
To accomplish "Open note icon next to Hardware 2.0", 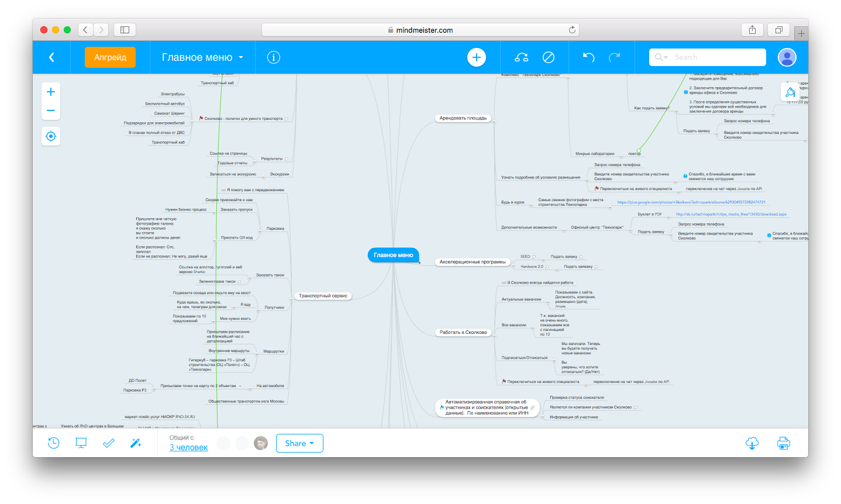I will (547, 267).
